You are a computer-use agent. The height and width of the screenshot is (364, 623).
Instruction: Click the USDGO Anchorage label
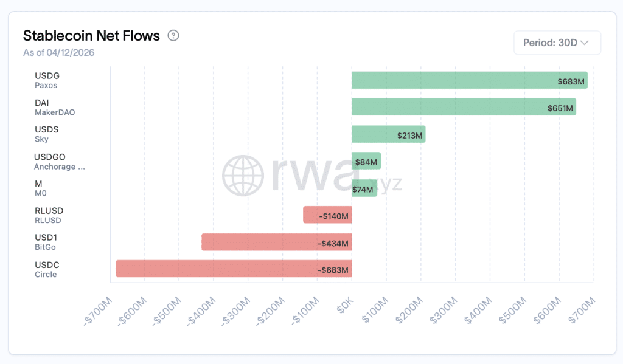pos(60,162)
